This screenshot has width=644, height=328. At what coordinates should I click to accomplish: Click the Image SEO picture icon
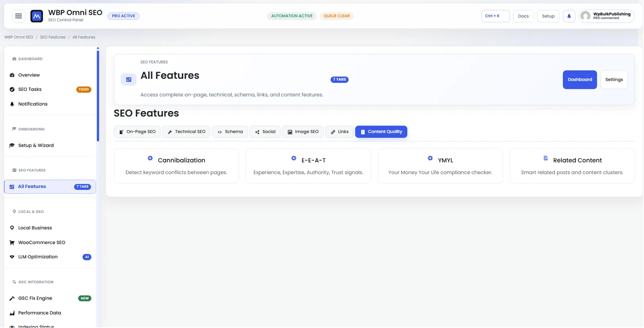point(290,132)
